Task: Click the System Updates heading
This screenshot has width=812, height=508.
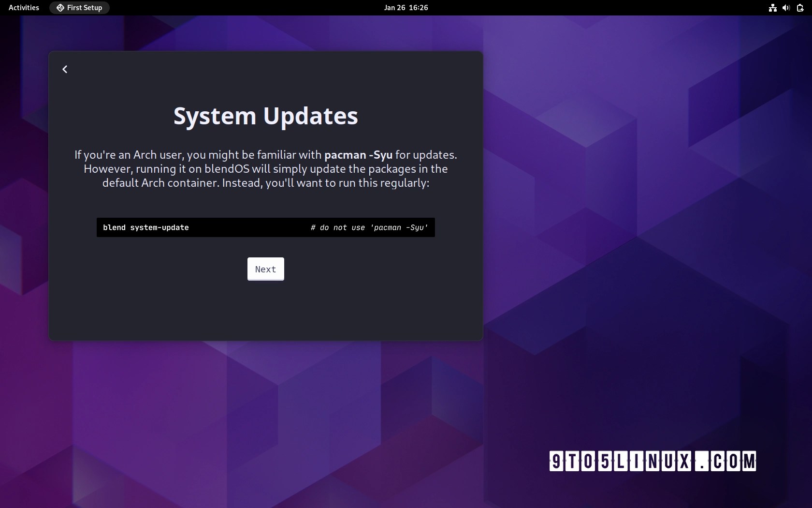Action: (x=266, y=116)
